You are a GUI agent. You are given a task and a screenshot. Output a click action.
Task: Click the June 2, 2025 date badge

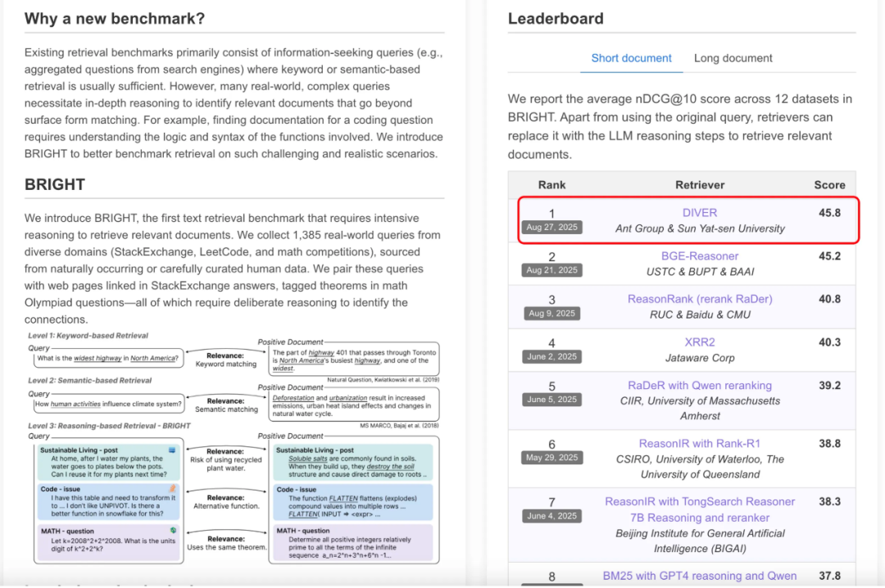pos(551,356)
